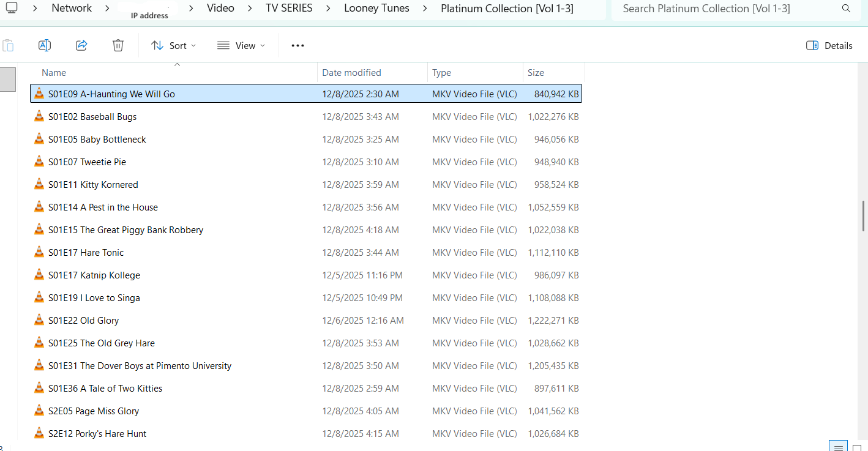Select file S01E07 Tweetie Pie
Image resolution: width=868 pixels, height=451 pixels.
[306, 162]
